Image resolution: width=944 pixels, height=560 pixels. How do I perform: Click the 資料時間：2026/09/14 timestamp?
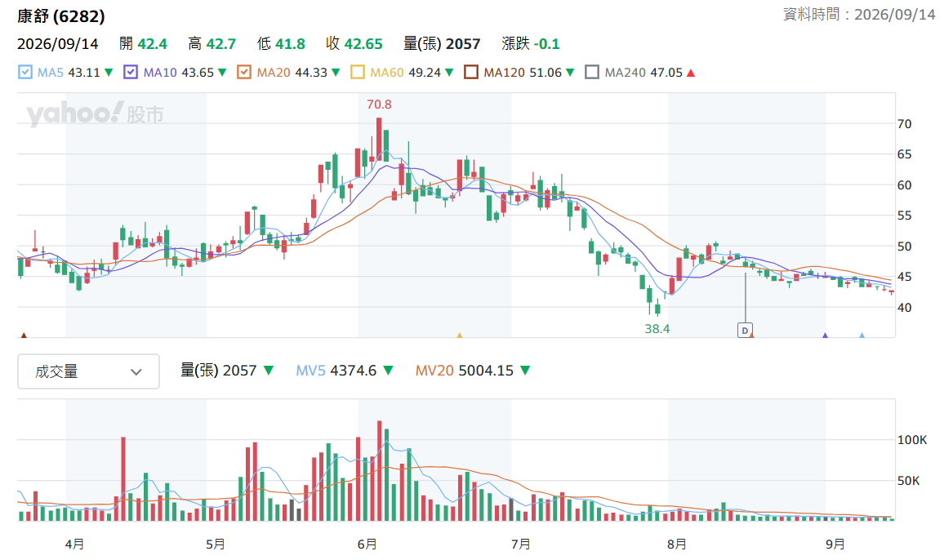859,15
